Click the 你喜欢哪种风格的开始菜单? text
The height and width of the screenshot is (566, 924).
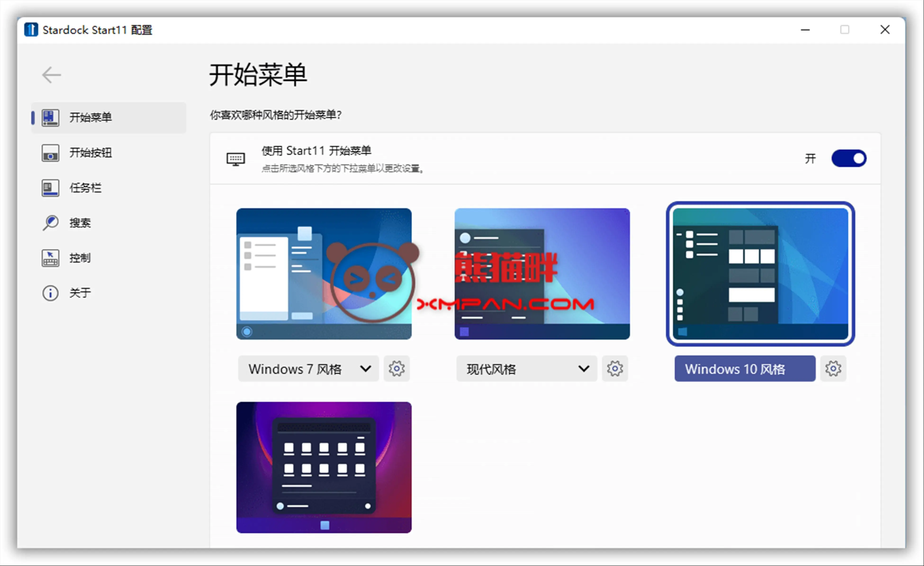[x=276, y=115]
